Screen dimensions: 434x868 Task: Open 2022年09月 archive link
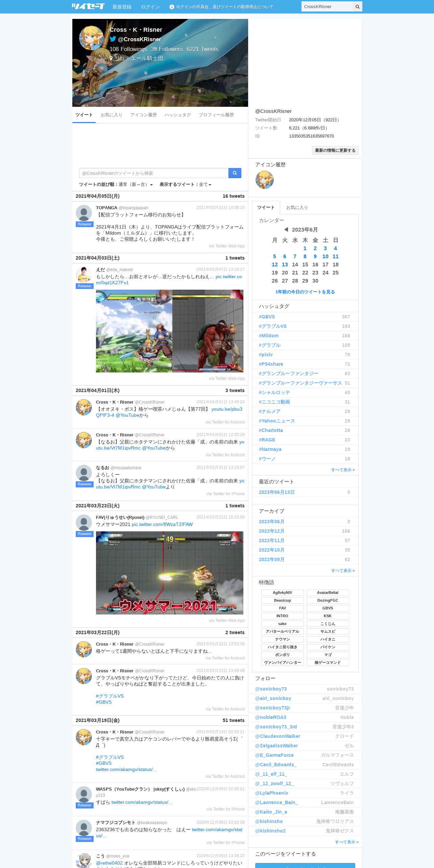[x=271, y=559]
